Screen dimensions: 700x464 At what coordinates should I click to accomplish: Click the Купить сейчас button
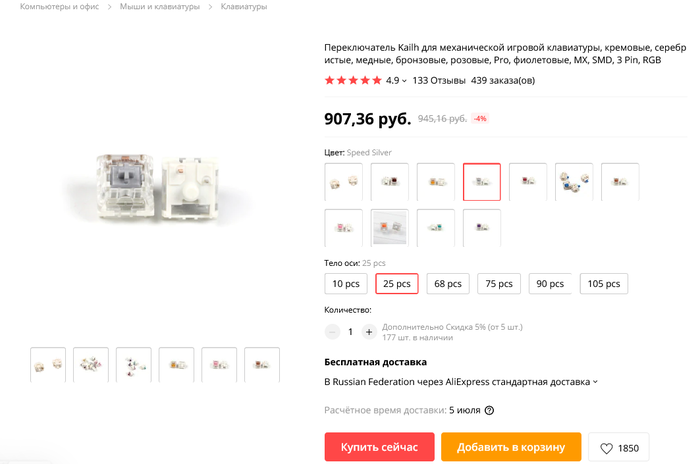point(379,447)
